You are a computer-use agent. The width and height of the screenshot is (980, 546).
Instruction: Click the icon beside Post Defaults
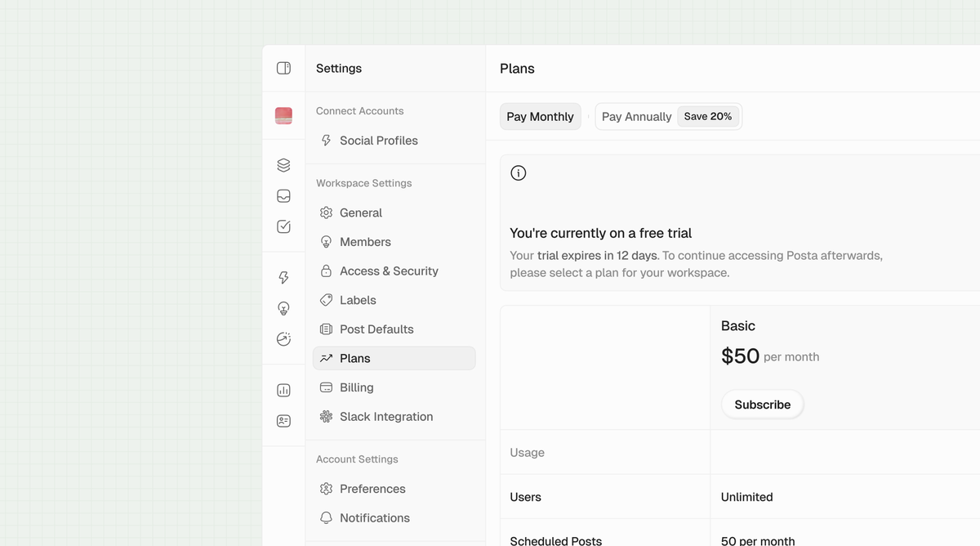[x=326, y=329]
